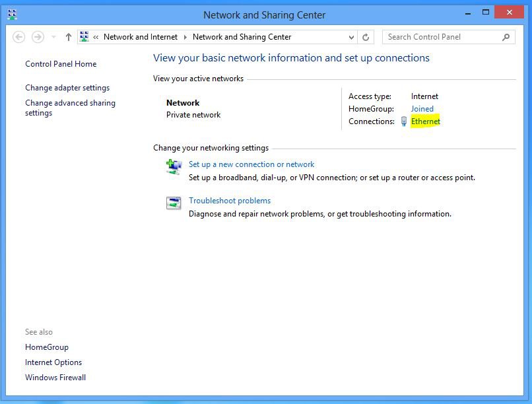Click the Ethernet connection plug icon
Image resolution: width=532 pixels, height=404 pixels.
tap(404, 121)
